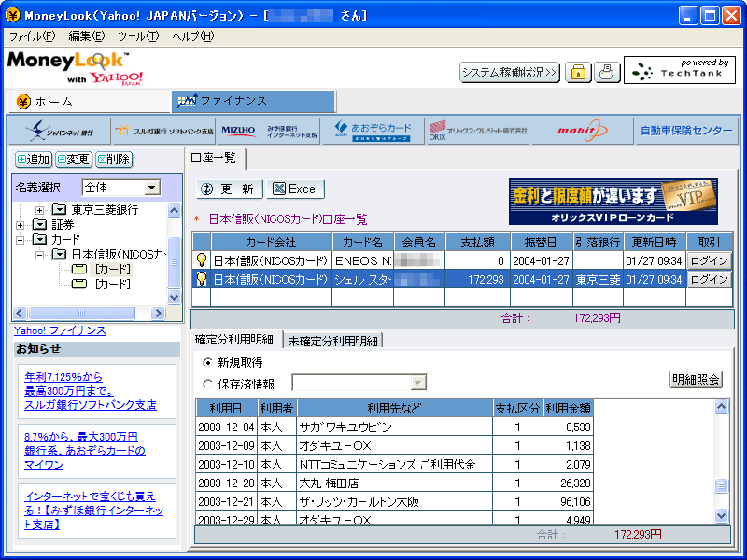The height and width of the screenshot is (560, 747).
Task: Expand the 証券 tree node
Action: [20, 225]
